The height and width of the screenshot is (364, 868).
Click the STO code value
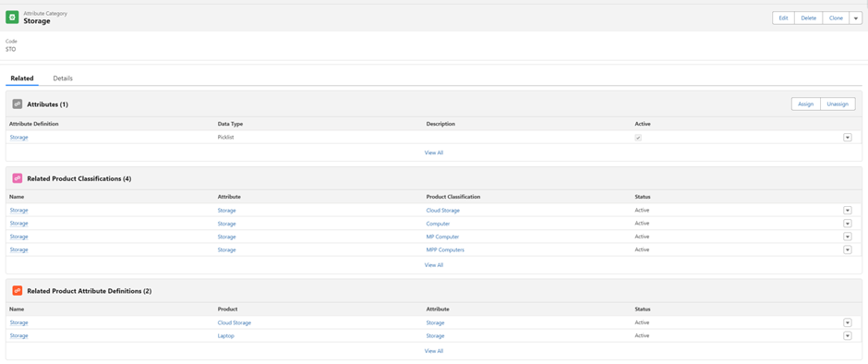10,49
